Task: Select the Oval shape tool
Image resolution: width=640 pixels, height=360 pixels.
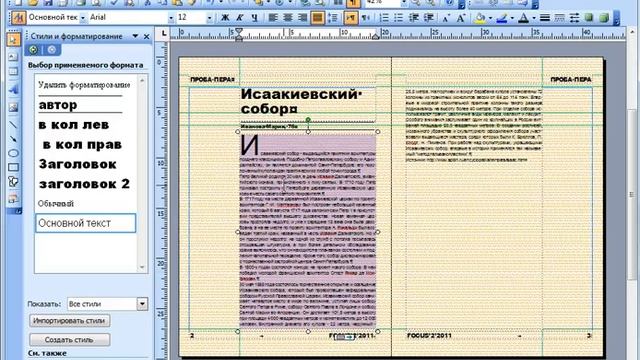Action: 13,153
